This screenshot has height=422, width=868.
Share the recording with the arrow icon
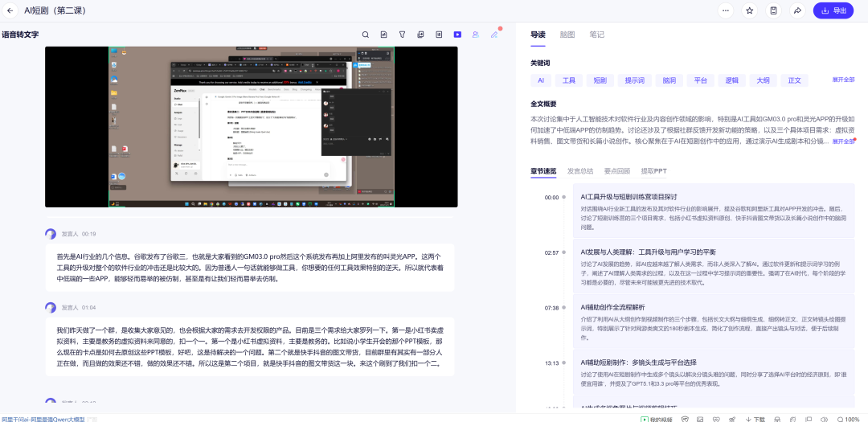tap(797, 10)
